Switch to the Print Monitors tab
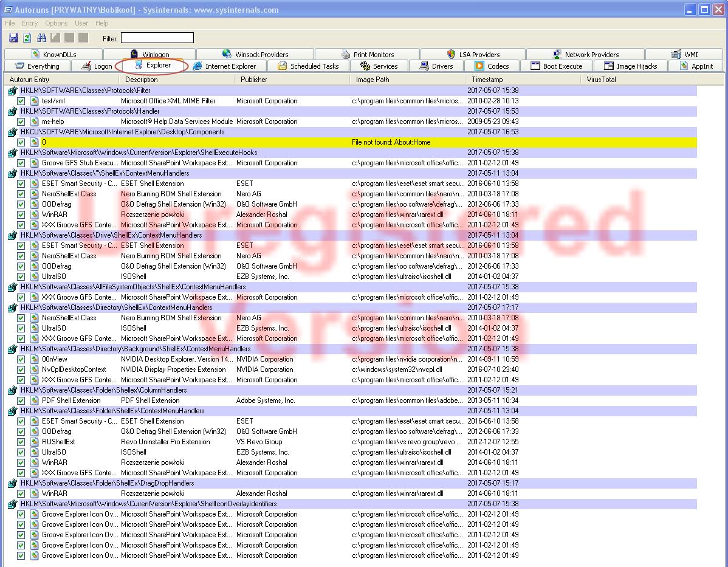The height and width of the screenshot is (567, 728). coord(367,54)
